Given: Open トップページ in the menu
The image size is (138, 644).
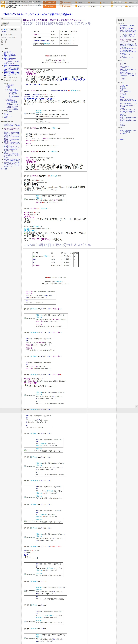Looking at the screenshot, I should coord(7,51).
